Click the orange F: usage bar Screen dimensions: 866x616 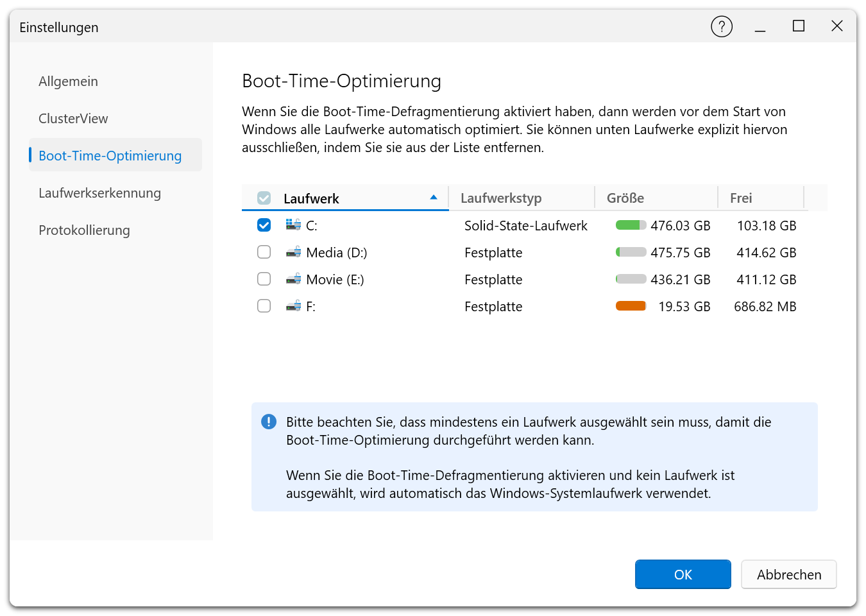[631, 306]
